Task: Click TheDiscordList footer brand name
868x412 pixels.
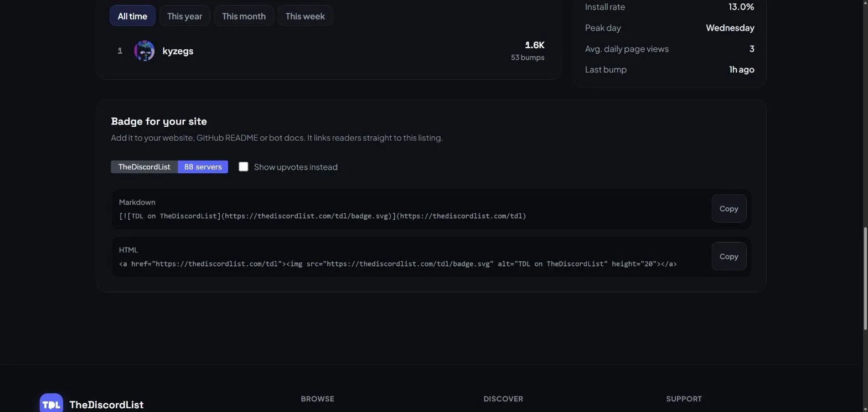Action: click(x=106, y=405)
